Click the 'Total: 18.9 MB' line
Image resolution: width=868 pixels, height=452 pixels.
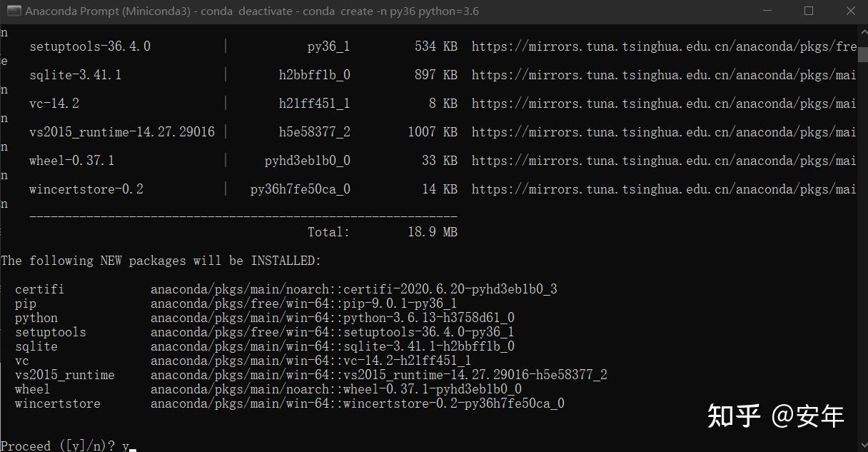[x=383, y=232]
